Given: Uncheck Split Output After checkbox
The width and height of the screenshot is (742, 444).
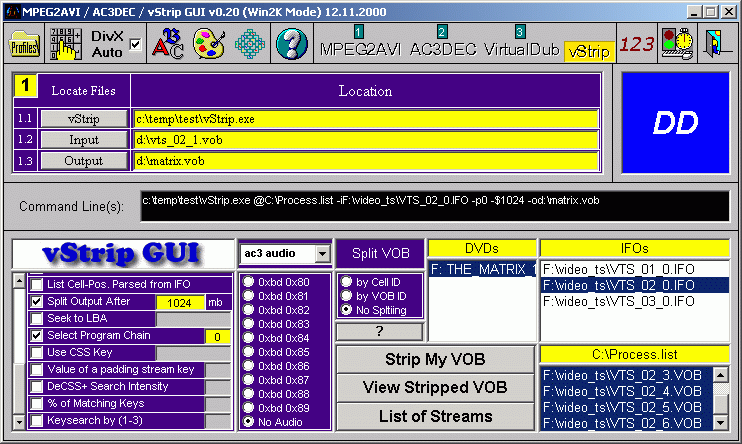Looking at the screenshot, I should pos(36,302).
